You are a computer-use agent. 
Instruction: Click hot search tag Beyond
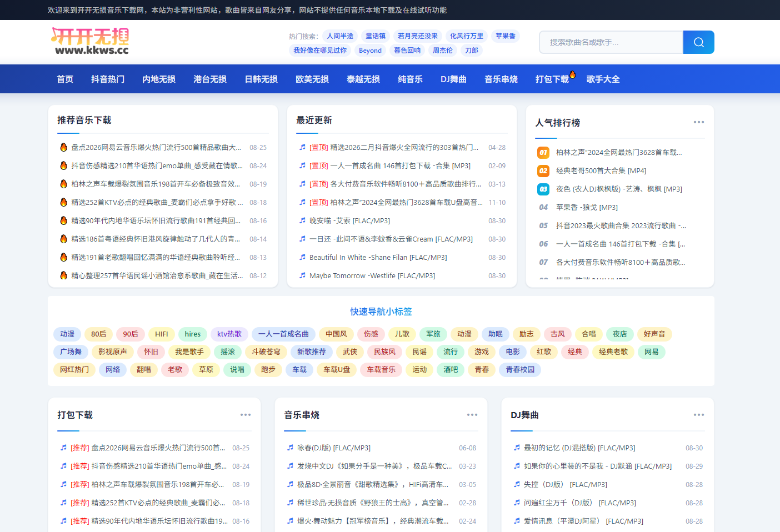(x=370, y=51)
